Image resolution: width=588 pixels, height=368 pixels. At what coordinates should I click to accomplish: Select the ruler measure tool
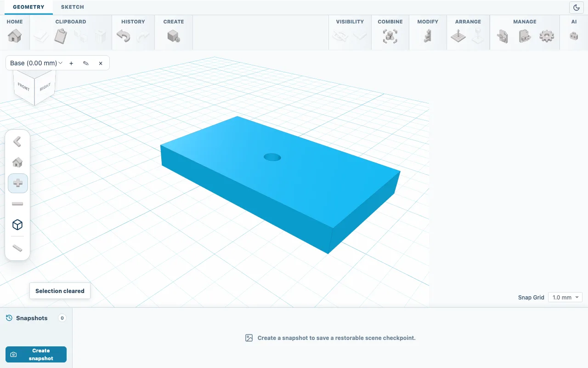[17, 248]
